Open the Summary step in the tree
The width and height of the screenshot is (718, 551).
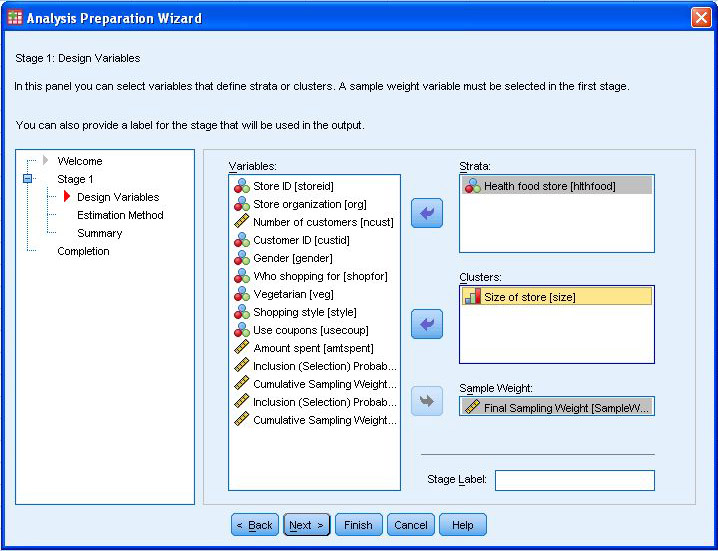tap(99, 233)
